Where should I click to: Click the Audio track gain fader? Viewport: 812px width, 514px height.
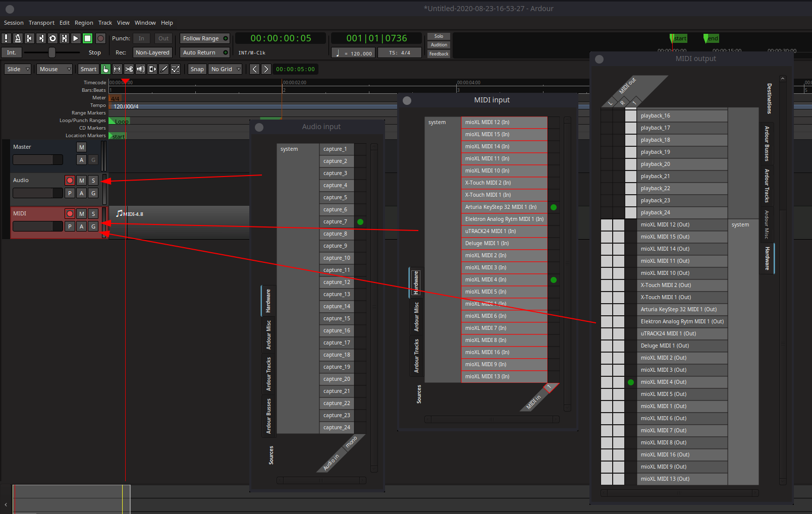coord(38,193)
